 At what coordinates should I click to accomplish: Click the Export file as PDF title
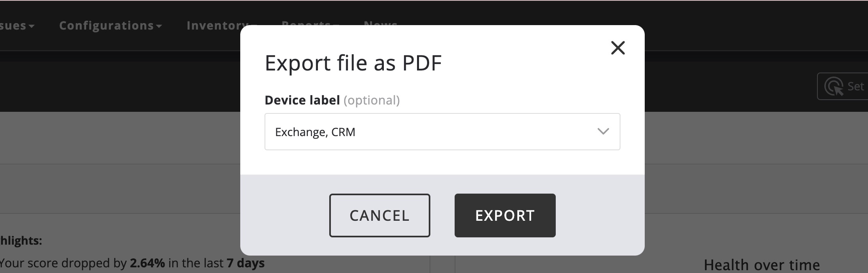(x=353, y=63)
